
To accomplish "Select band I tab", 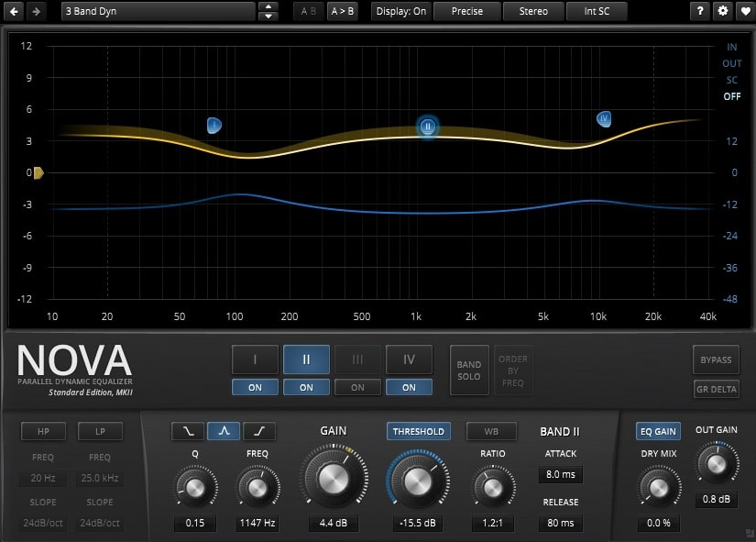I will coord(255,359).
